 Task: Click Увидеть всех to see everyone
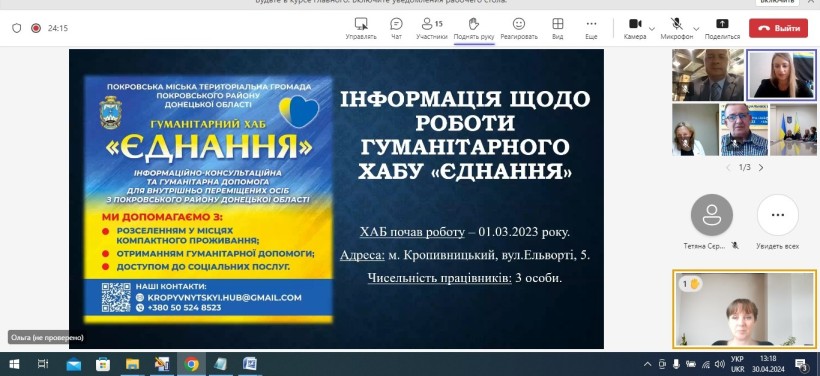click(x=777, y=215)
